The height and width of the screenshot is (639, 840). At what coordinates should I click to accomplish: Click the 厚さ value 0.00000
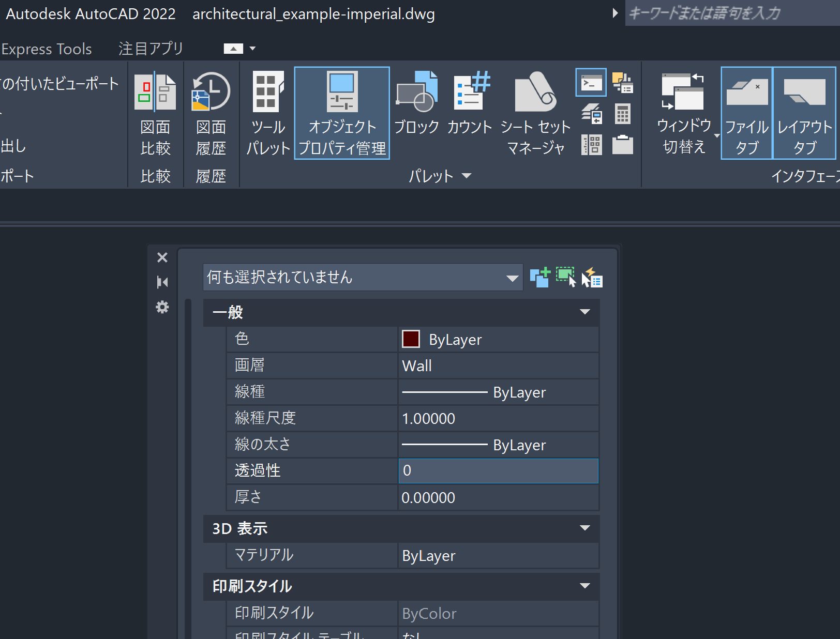pos(498,497)
